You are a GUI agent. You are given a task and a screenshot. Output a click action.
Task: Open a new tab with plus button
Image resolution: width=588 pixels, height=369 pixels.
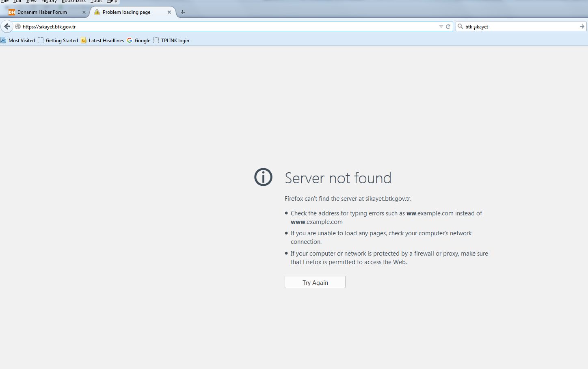pyautogui.click(x=183, y=12)
